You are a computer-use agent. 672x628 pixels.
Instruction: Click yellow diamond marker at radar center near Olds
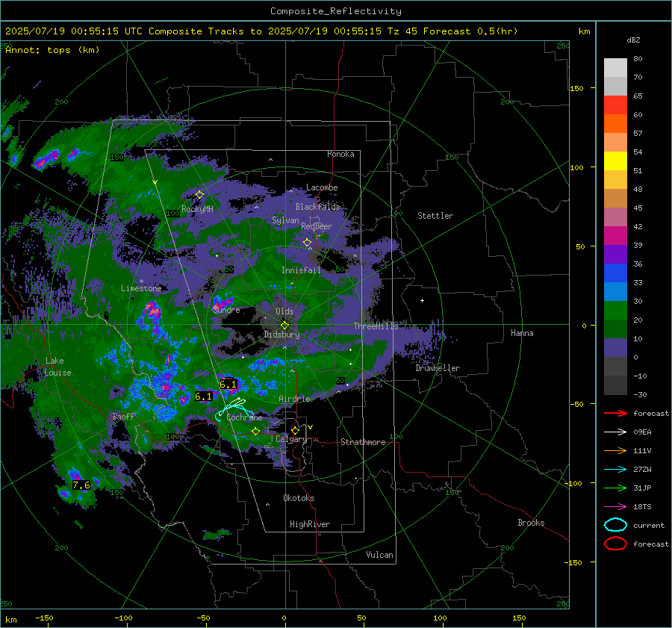pyautogui.click(x=284, y=326)
